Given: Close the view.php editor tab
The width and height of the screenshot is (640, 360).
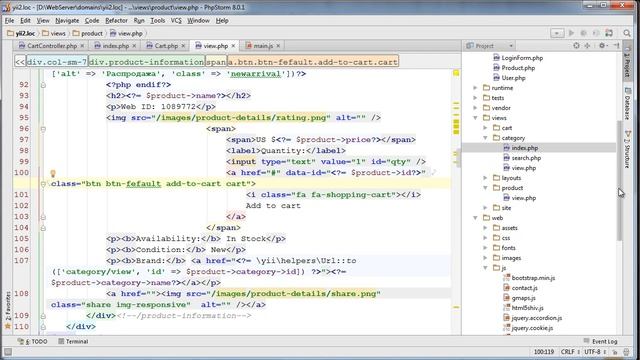Looking at the screenshot, I should tap(233, 46).
